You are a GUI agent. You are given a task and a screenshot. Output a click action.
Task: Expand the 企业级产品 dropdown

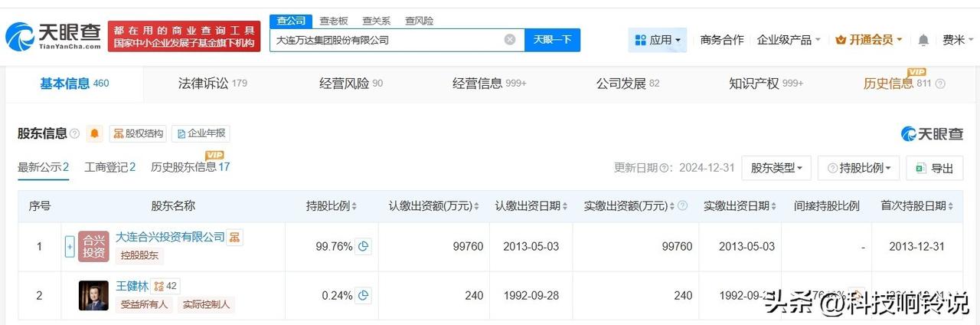[789, 40]
